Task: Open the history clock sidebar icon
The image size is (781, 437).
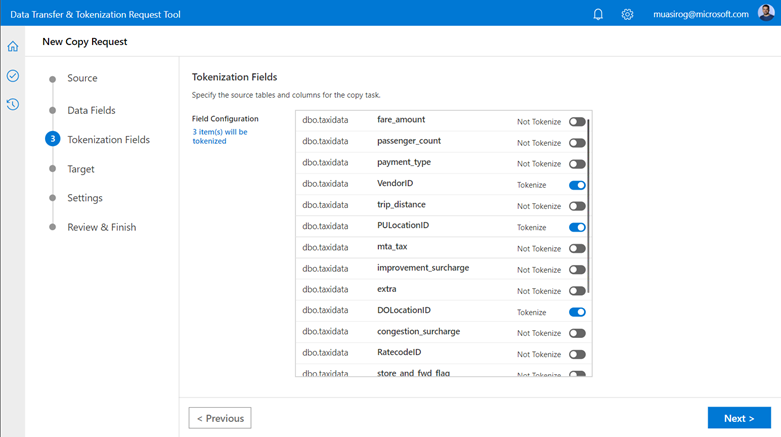Action: pyautogui.click(x=13, y=104)
